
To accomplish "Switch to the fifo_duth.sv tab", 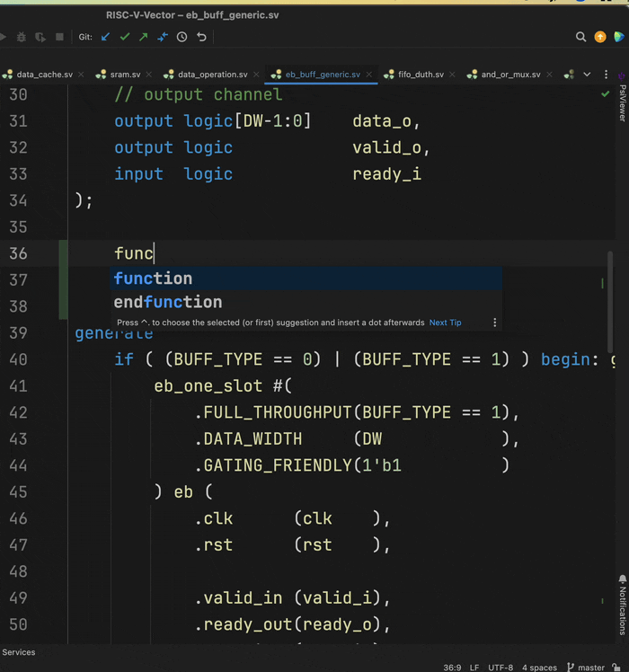I will click(420, 74).
